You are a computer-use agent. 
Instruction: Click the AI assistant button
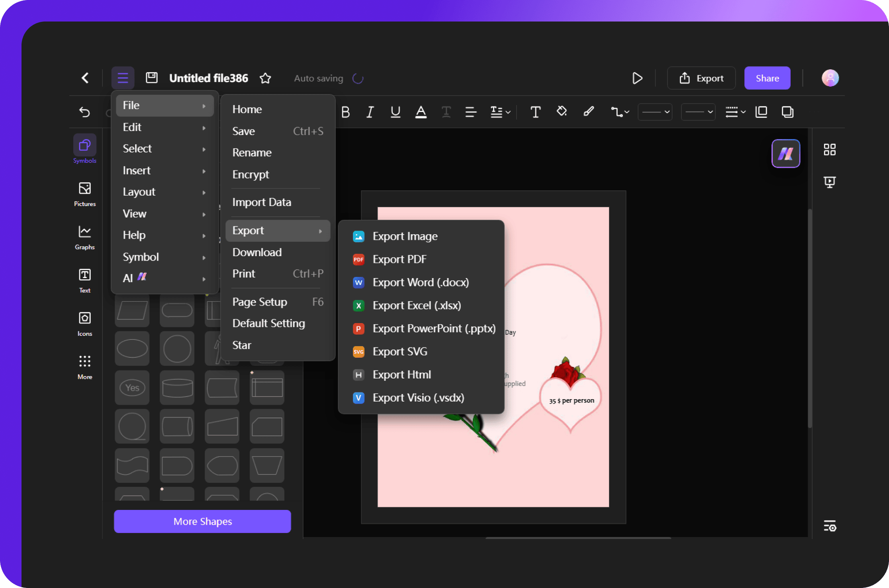click(x=785, y=153)
